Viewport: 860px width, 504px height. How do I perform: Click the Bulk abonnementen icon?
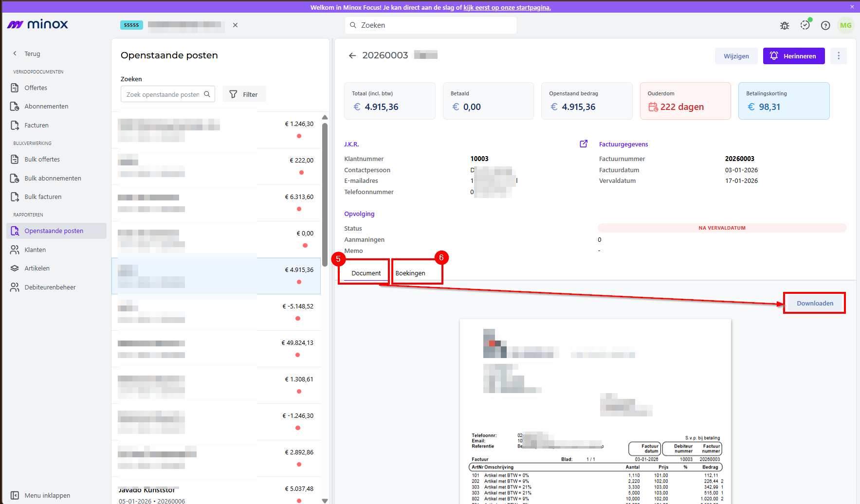pos(15,178)
